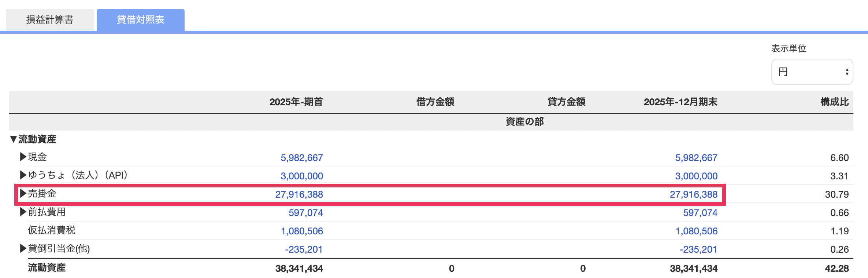868x278 pixels.
Task: Click the 仮払消費税 account name
Action: [52, 230]
